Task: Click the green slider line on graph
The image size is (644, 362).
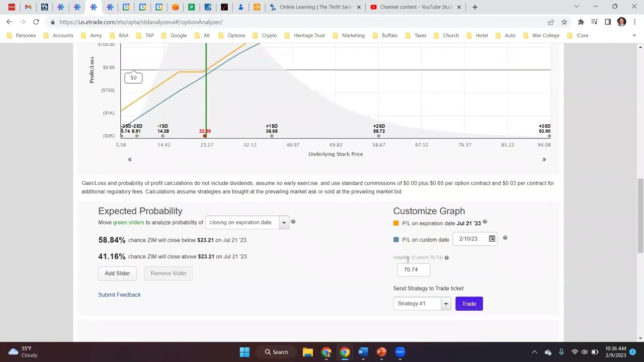Action: [206, 90]
